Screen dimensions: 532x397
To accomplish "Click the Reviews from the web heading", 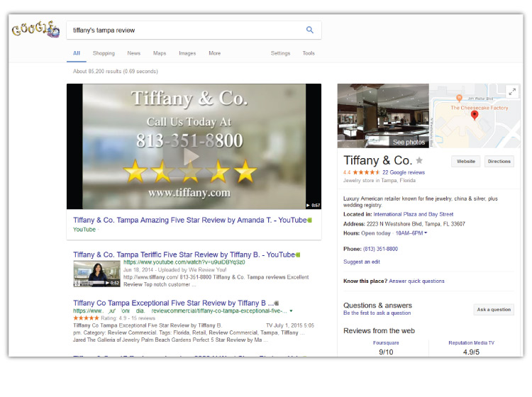I will [x=379, y=331].
